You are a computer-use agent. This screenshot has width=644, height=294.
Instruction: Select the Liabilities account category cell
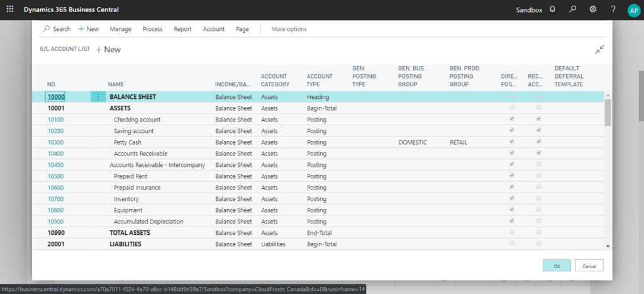[273, 244]
